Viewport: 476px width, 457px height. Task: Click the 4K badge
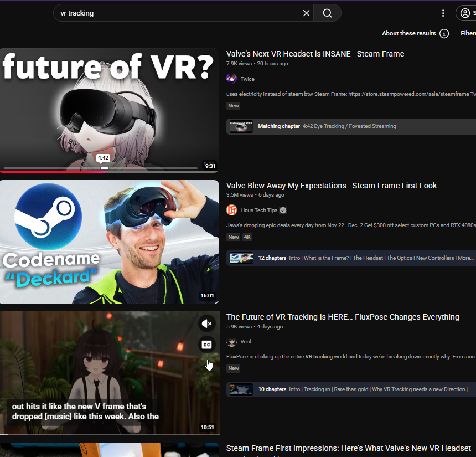(247, 237)
